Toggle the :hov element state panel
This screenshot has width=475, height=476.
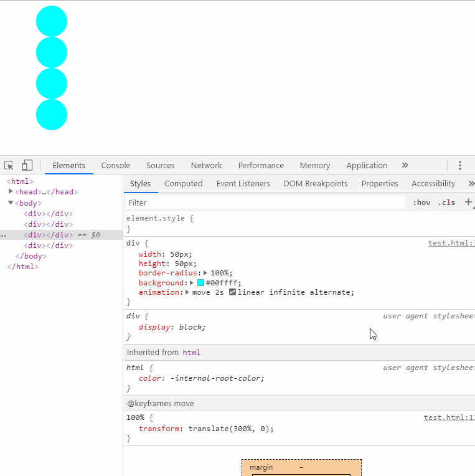click(x=421, y=202)
